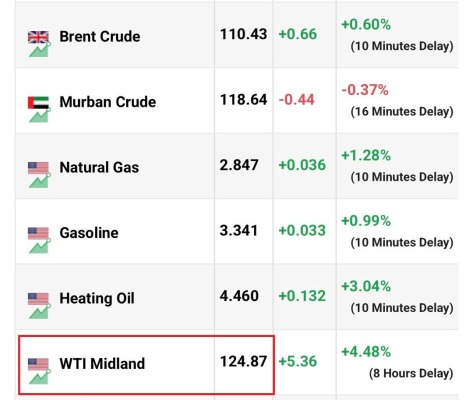Select the Gasoline commodity name

[89, 233]
